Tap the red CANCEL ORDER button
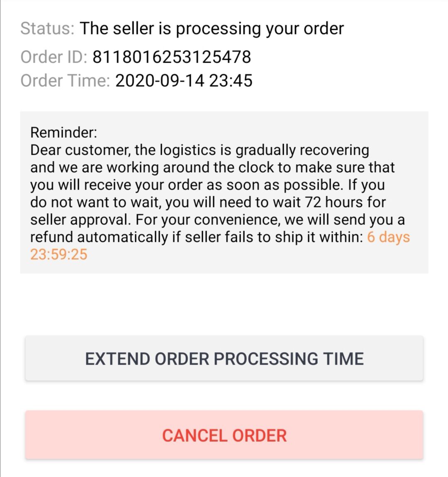Image resolution: width=448 pixels, height=477 pixels. point(224,435)
